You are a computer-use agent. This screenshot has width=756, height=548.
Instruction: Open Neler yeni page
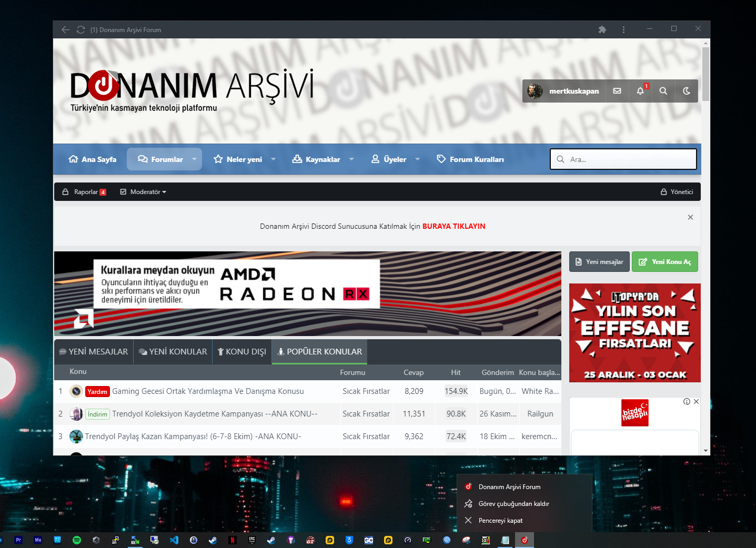pos(238,159)
